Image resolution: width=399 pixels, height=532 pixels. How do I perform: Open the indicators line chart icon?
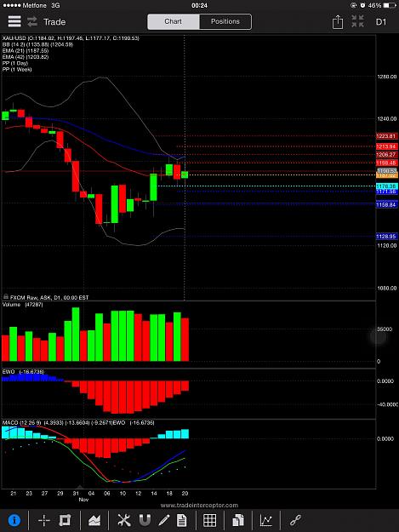(266, 520)
